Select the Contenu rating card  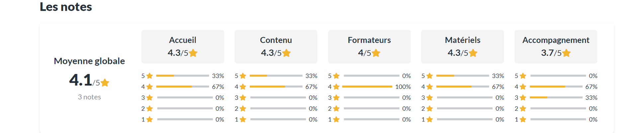[276, 47]
